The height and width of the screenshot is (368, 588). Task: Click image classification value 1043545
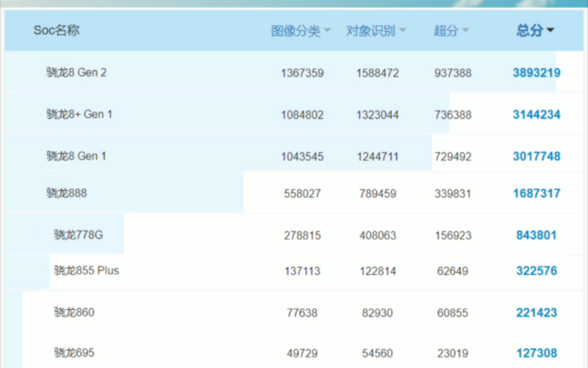click(x=302, y=157)
